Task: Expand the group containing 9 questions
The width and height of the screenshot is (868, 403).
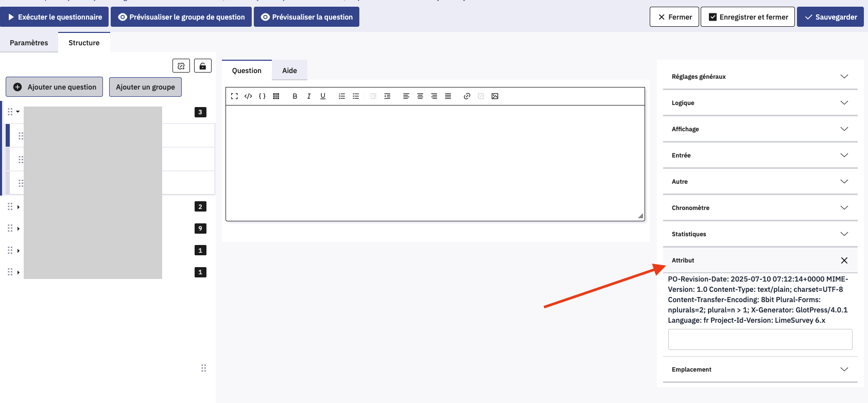Action: [x=18, y=229]
